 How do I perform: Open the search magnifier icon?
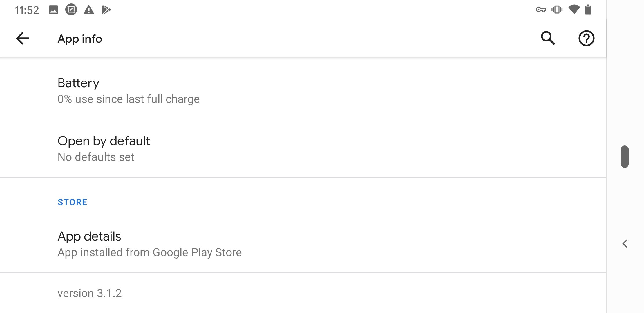(x=548, y=38)
